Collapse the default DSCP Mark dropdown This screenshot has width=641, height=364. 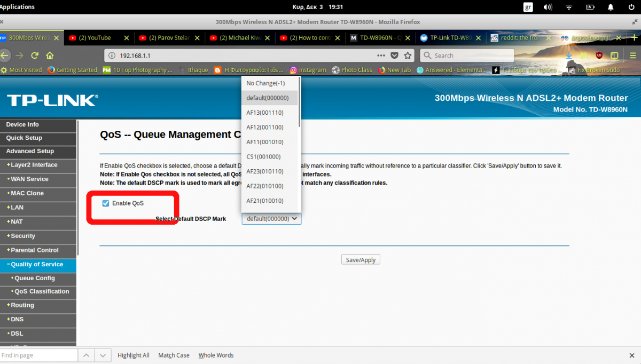click(x=271, y=219)
